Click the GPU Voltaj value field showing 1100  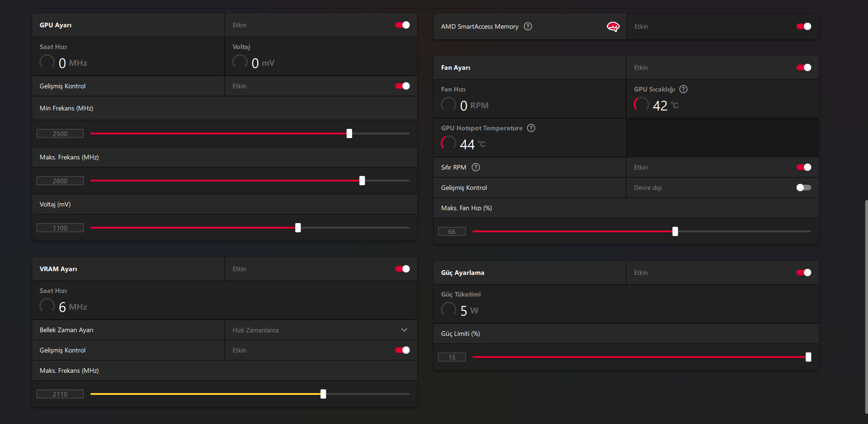tap(60, 228)
